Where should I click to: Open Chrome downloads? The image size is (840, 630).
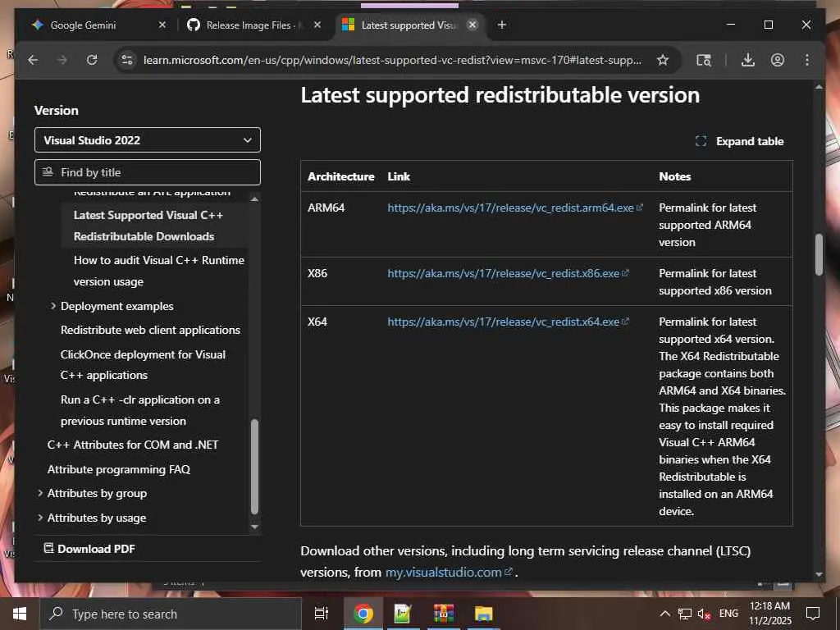point(748,60)
